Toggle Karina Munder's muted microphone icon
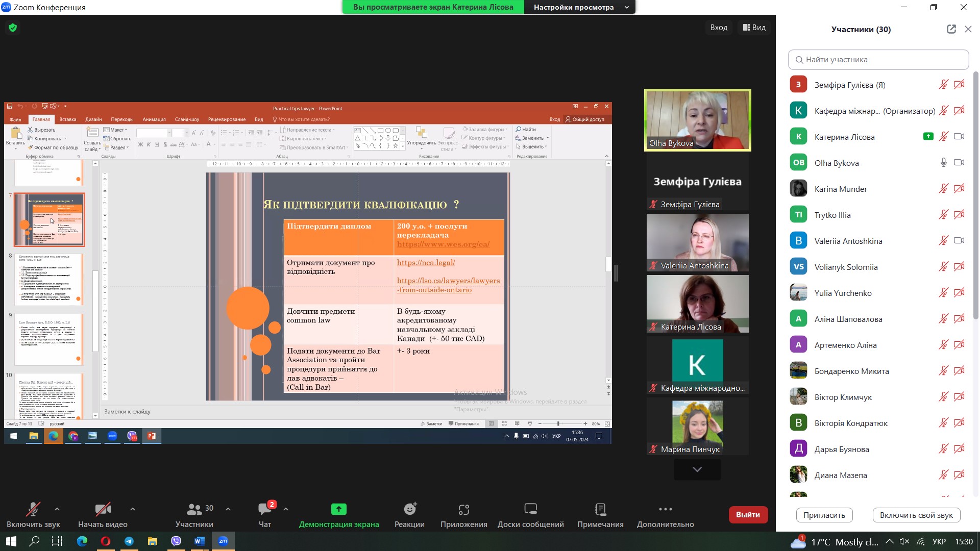The image size is (980, 551). click(943, 188)
